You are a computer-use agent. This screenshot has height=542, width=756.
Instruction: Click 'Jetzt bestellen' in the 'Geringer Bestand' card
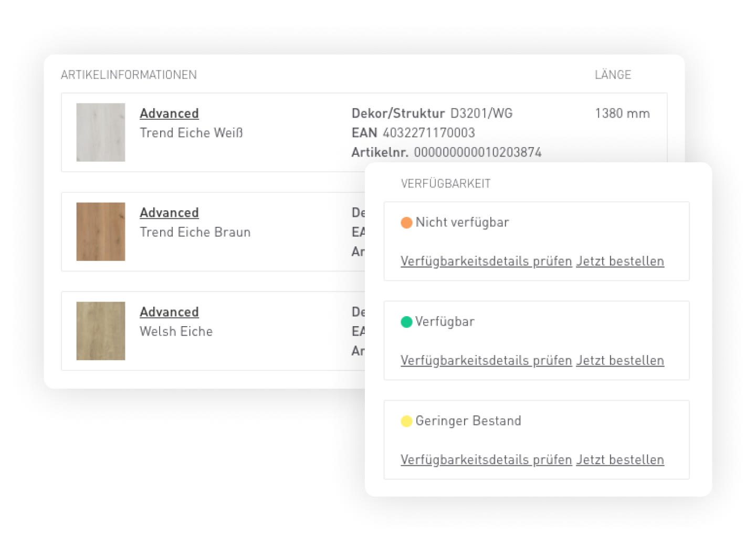(x=620, y=460)
